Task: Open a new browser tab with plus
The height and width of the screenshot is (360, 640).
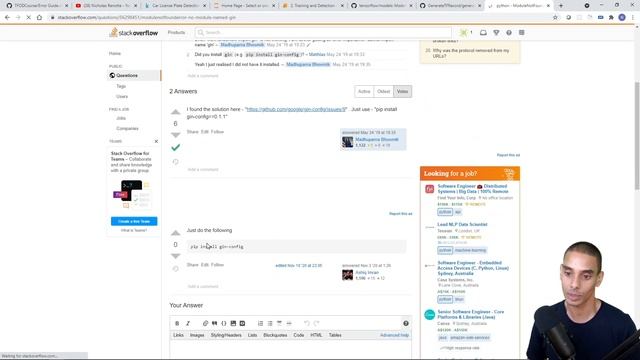Action: click(561, 6)
